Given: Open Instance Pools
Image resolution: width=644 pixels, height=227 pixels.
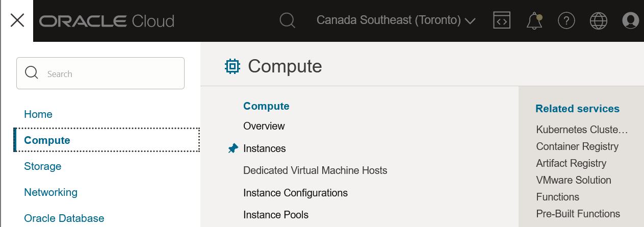Looking at the screenshot, I should pyautogui.click(x=276, y=215).
